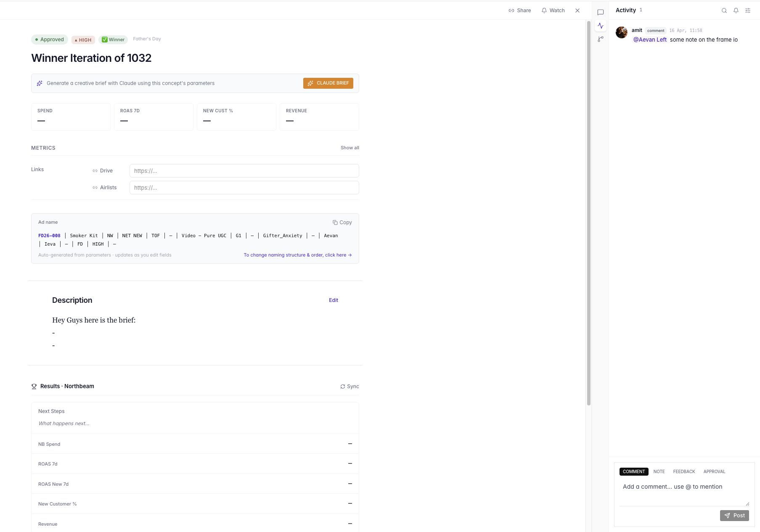Click the page vertical scrollbar
The height and width of the screenshot is (532, 760).
pos(589,210)
